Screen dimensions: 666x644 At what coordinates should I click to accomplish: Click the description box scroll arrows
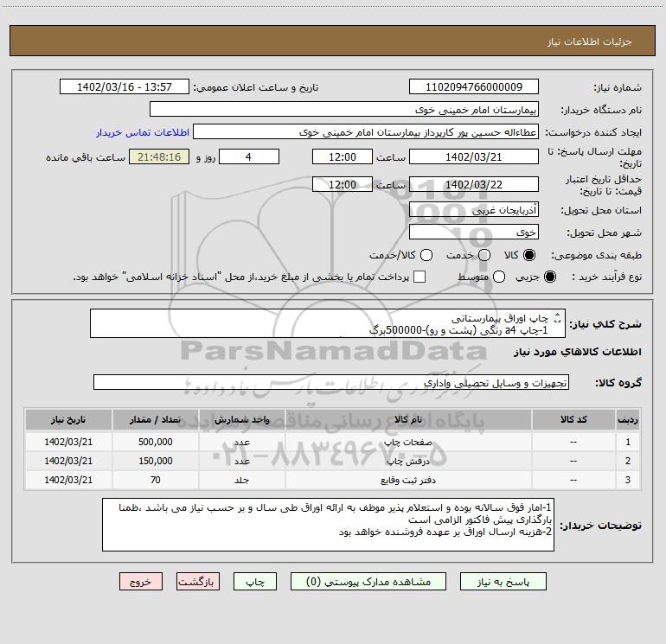(558, 317)
